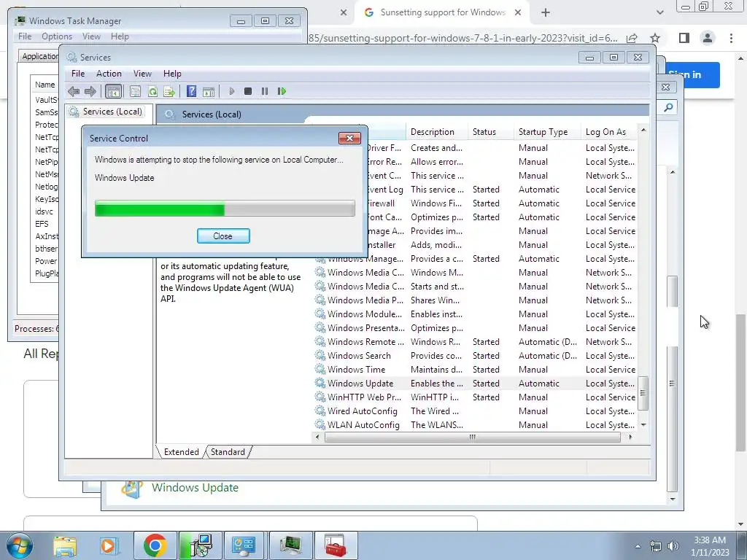Click right arrow of Services horizontal scrollbar
747x560 pixels.
click(631, 437)
